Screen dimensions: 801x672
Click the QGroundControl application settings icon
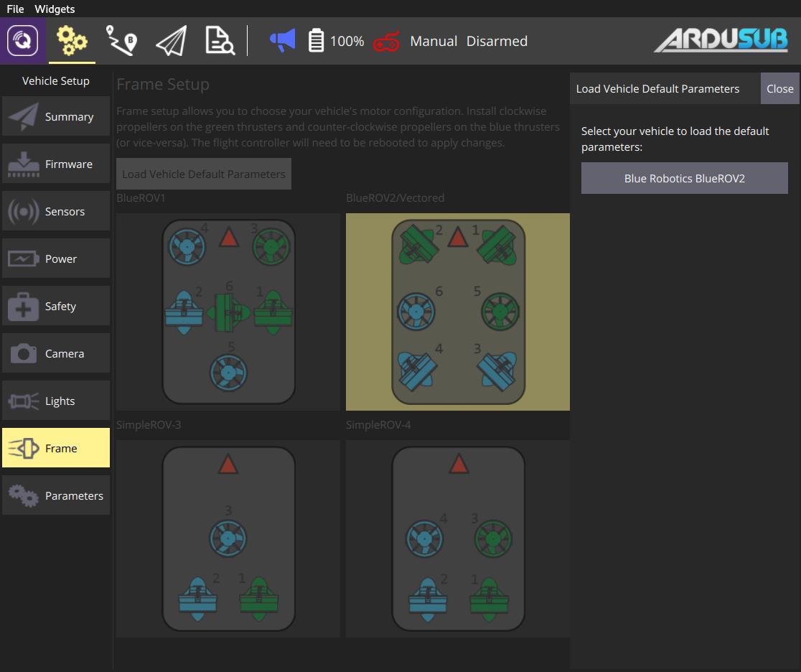point(23,41)
